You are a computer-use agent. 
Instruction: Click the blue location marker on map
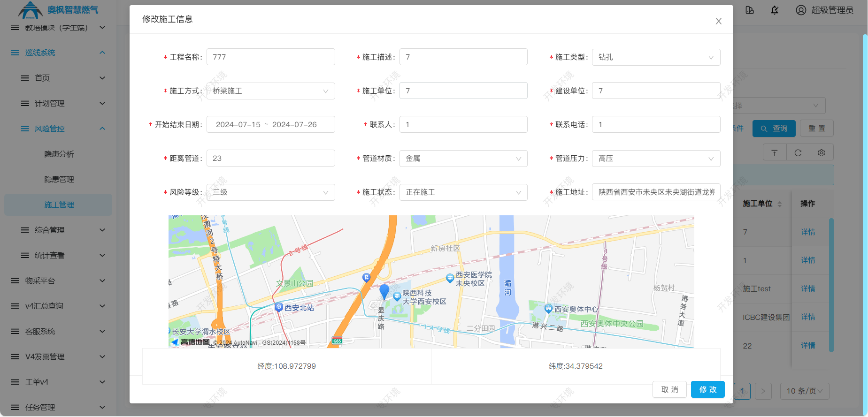[x=384, y=291]
